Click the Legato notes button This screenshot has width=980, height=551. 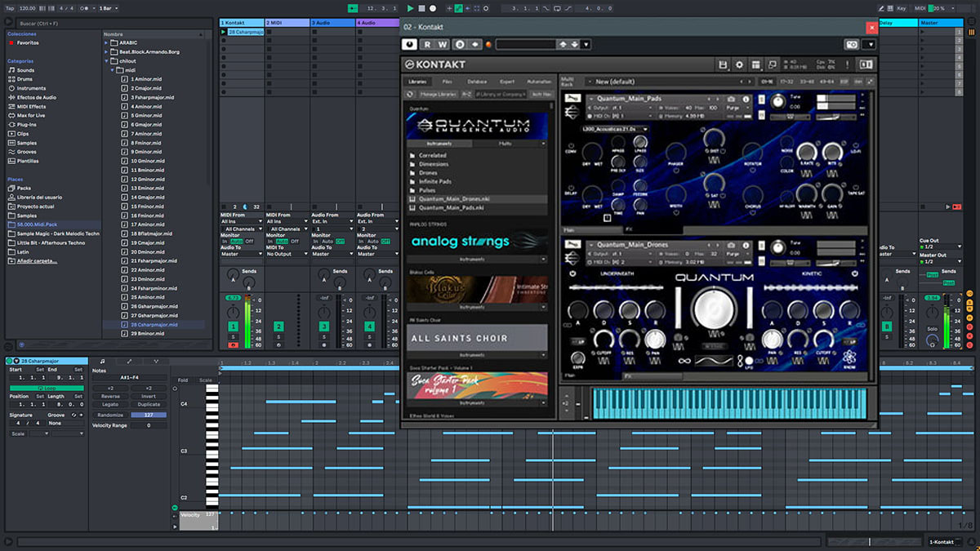click(110, 404)
